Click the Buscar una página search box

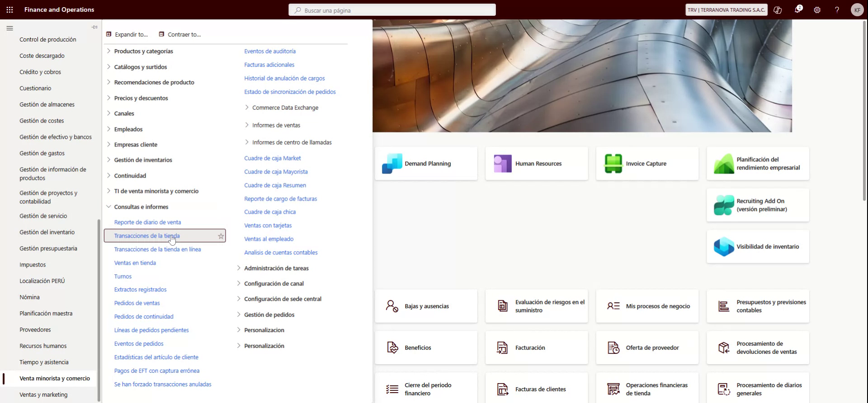(x=392, y=10)
